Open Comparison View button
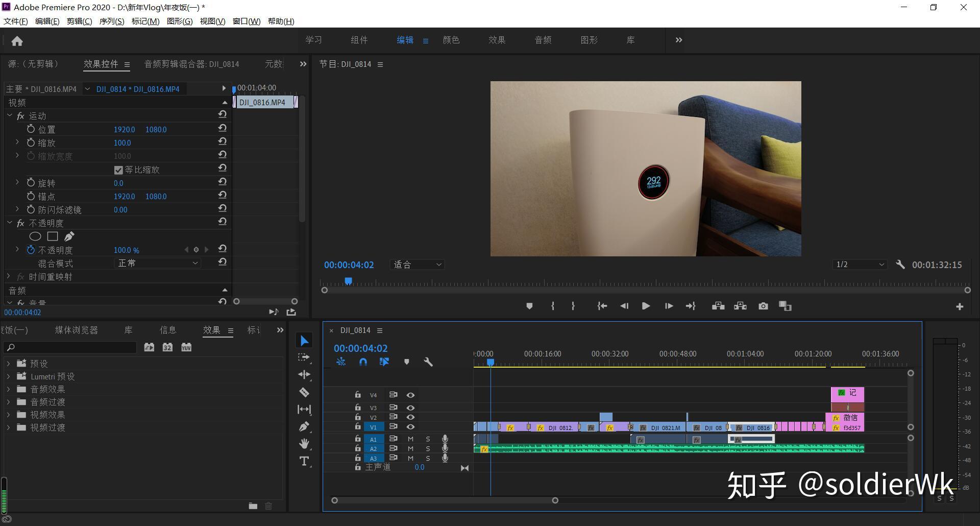The width and height of the screenshot is (980, 526). point(785,306)
